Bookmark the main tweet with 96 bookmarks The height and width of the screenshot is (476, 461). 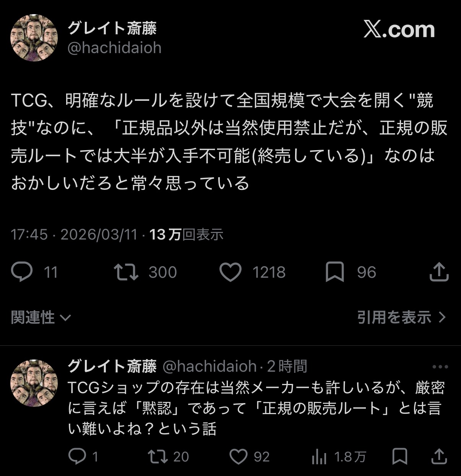click(x=335, y=272)
